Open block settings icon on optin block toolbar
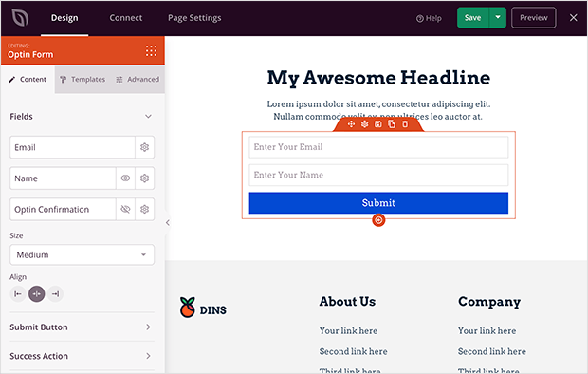 [364, 124]
